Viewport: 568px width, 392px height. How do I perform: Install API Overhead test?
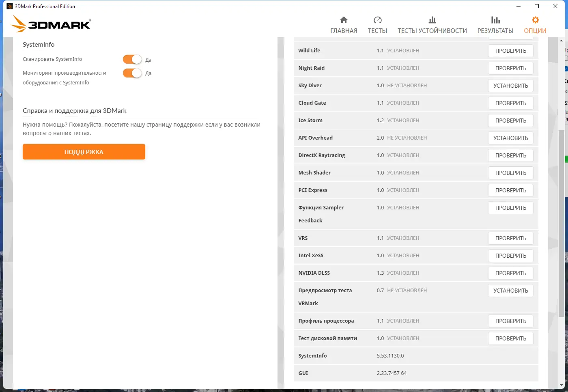[x=511, y=138]
